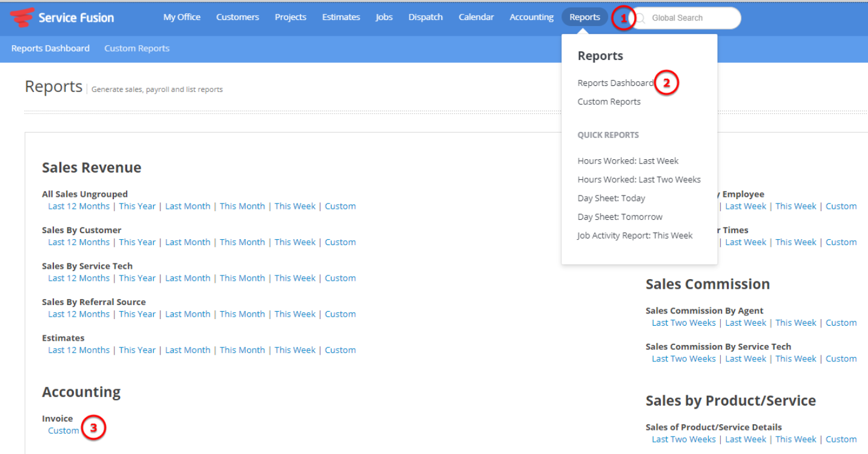Open Sales By Service Tech Custom report
This screenshot has height=454, width=868.
click(x=340, y=278)
